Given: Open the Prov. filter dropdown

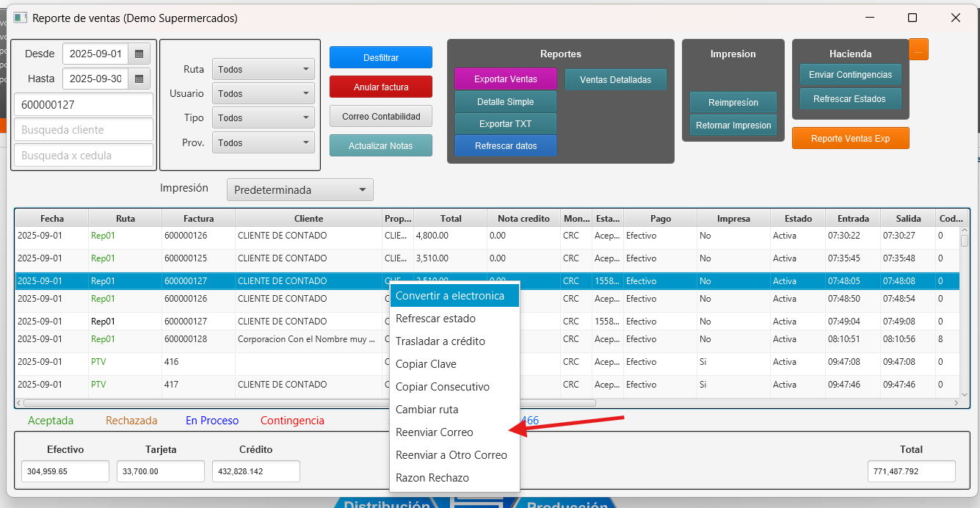Looking at the screenshot, I should pos(263,143).
